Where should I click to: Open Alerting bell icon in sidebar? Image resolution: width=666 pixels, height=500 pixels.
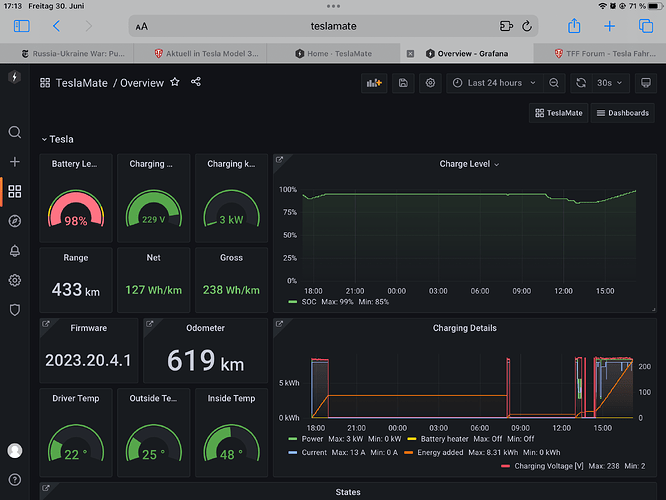[x=15, y=251]
